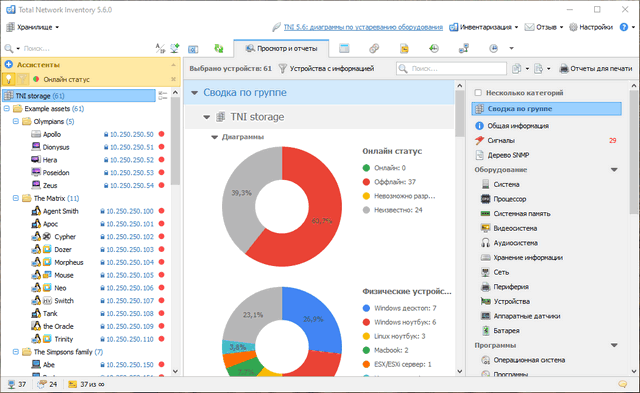Collapse the Olympians group in tree
Screen dimensions: 640x393
[16, 121]
